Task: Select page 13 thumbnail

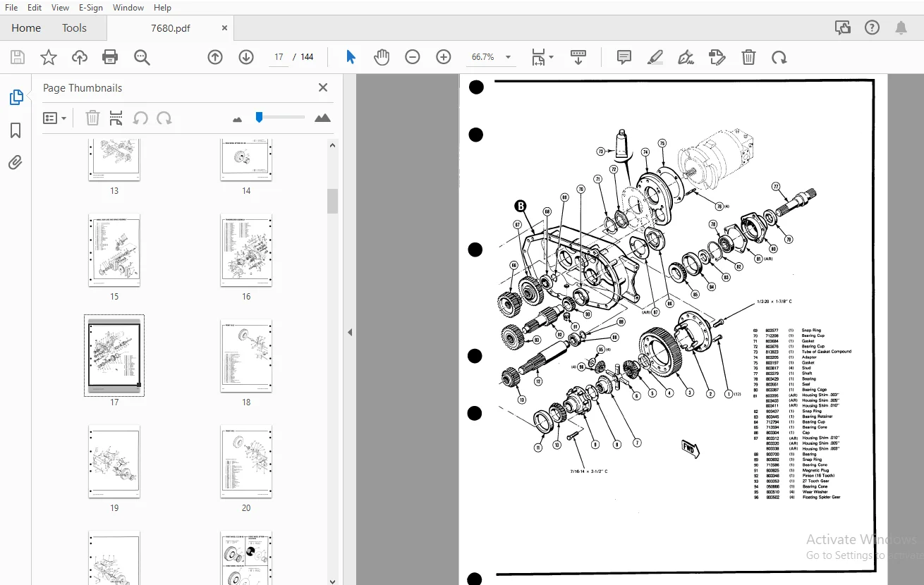Action: point(114,160)
